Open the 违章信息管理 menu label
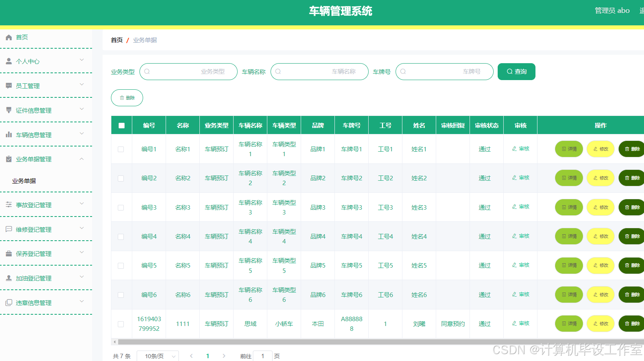Screen dimensions: 644x361 [x=34, y=303]
